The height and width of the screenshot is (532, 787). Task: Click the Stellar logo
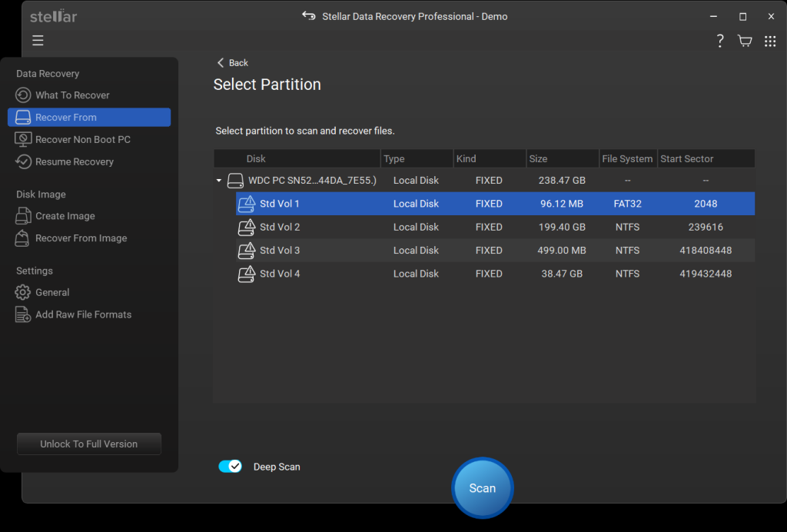53,16
